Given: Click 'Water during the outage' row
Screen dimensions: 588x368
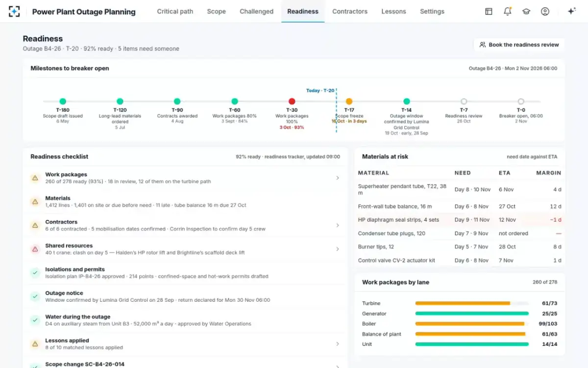Looking at the screenshot, I should click(185, 320).
